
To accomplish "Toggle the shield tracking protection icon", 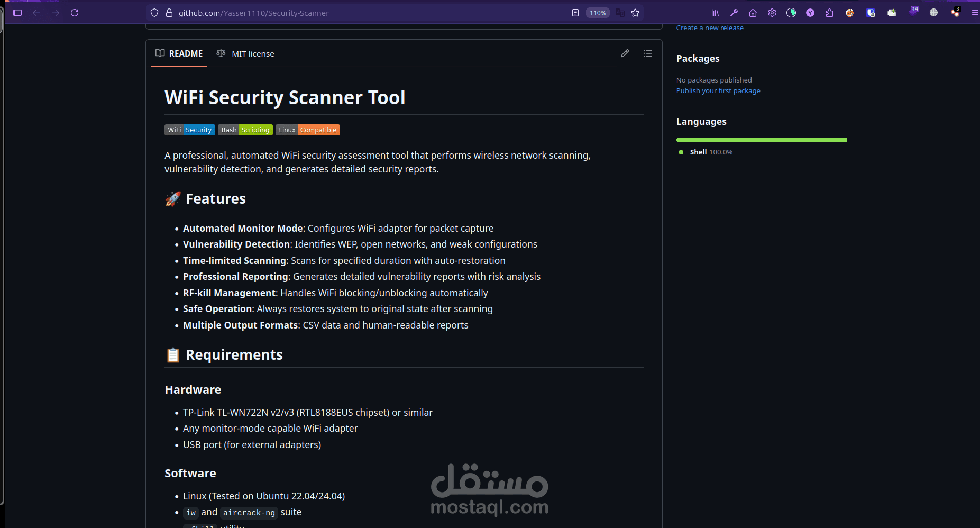I will point(154,13).
